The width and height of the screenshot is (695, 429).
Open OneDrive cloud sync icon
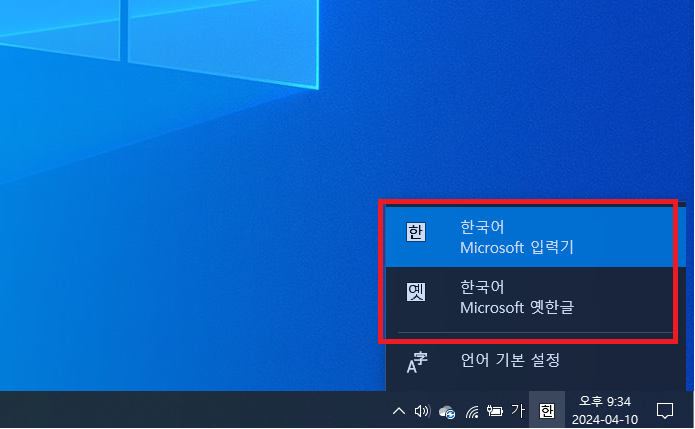click(x=447, y=412)
